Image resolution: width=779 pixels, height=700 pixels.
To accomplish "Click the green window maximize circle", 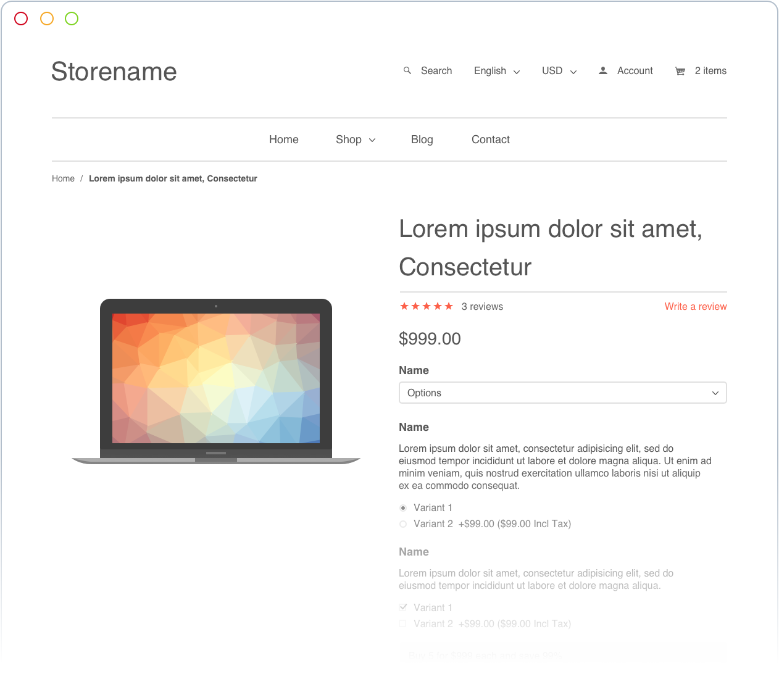I will (x=72, y=19).
